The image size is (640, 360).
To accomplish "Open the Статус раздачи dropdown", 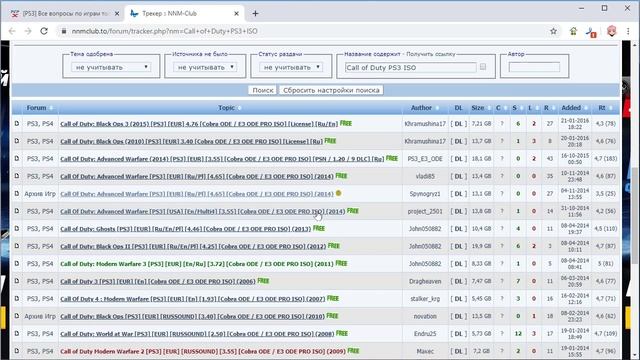I will pos(291,67).
